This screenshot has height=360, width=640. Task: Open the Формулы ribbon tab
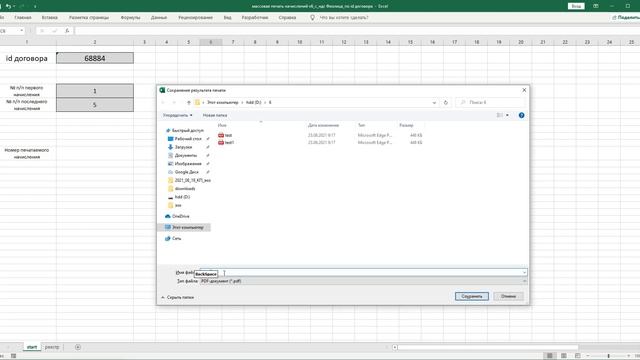(x=130, y=18)
